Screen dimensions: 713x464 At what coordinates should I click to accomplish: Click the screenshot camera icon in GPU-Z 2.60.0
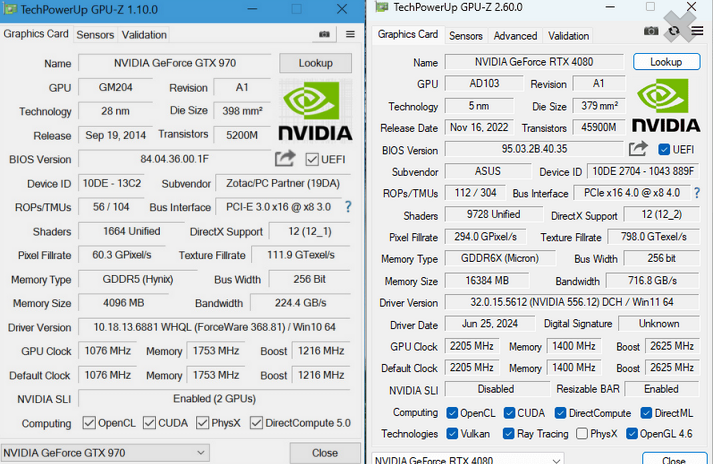(x=651, y=31)
